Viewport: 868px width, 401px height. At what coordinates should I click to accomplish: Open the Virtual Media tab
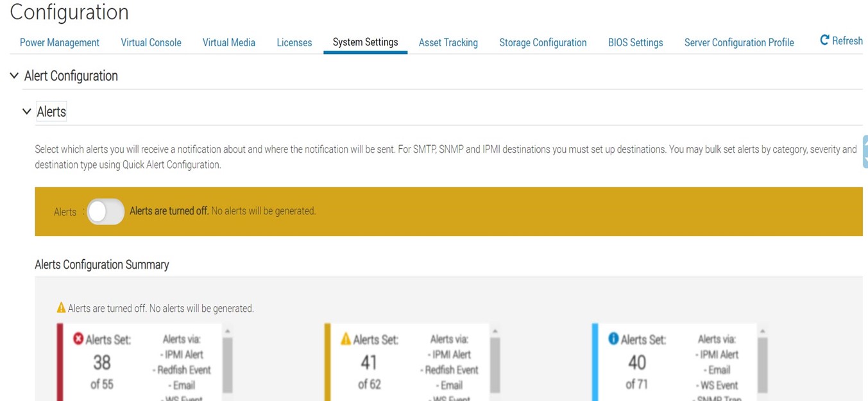[x=229, y=43]
